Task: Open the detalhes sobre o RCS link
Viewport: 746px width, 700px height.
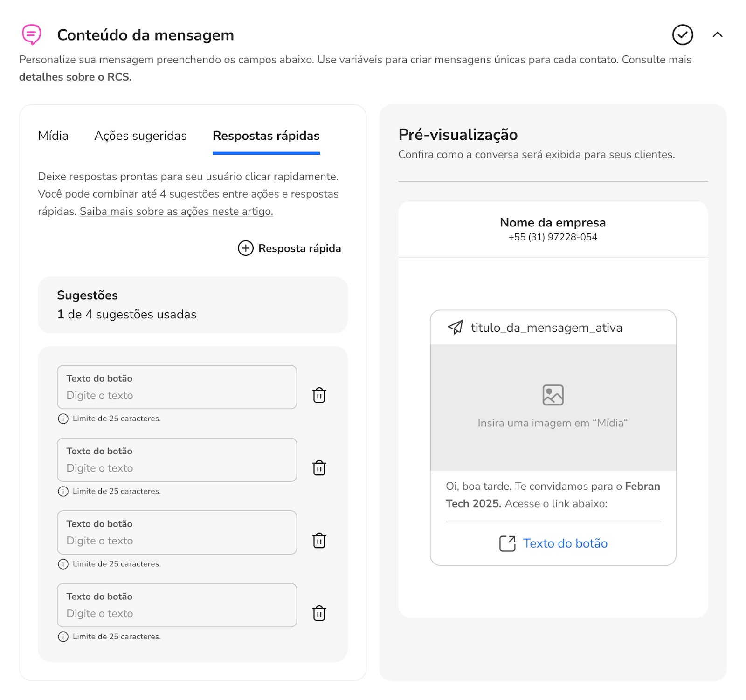Action: point(75,77)
